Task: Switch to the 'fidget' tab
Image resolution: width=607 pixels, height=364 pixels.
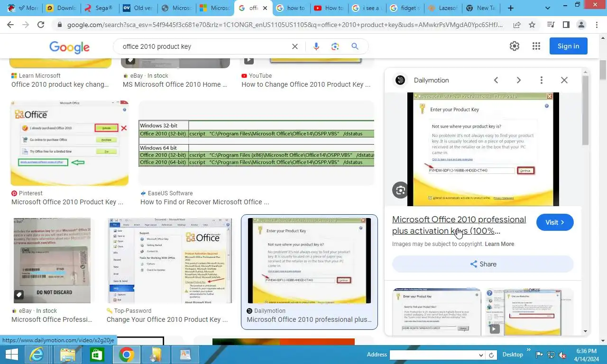Action: [x=405, y=8]
